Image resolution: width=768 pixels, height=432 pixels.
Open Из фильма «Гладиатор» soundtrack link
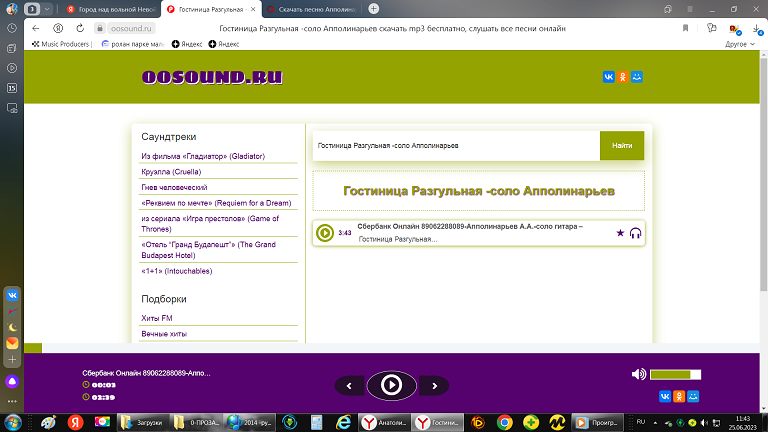203,156
